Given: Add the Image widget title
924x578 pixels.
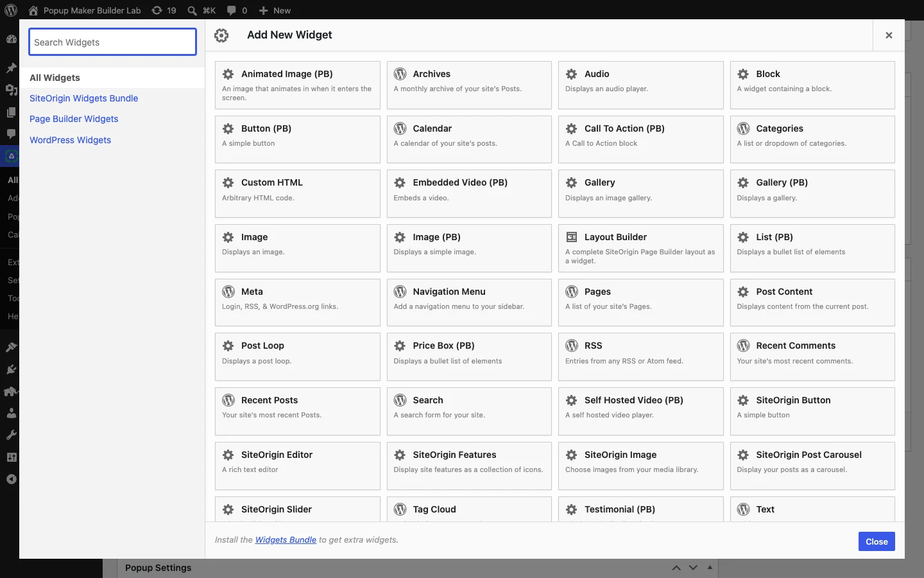Looking at the screenshot, I should coord(254,237).
